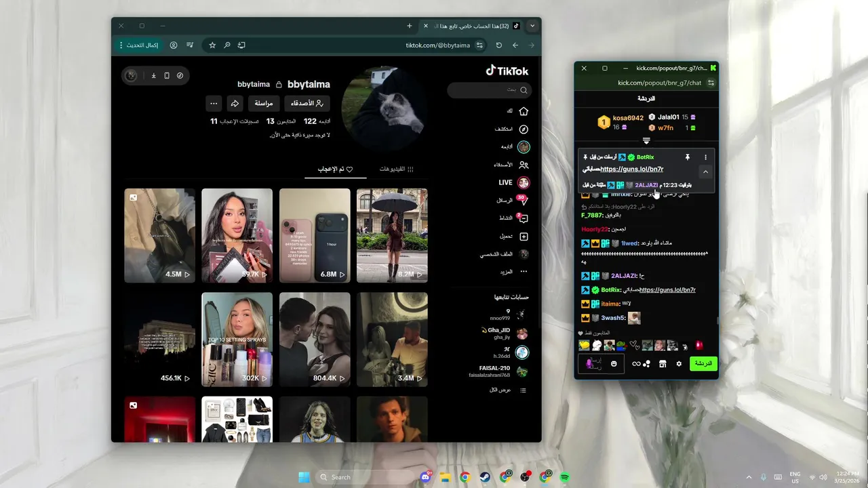
Task: Click the Friends button on profile
Action: 307,103
